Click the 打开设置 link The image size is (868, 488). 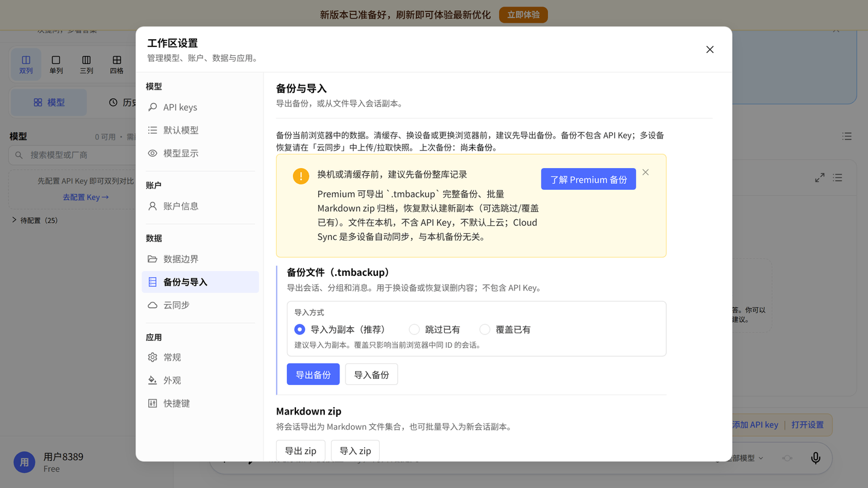[808, 425]
